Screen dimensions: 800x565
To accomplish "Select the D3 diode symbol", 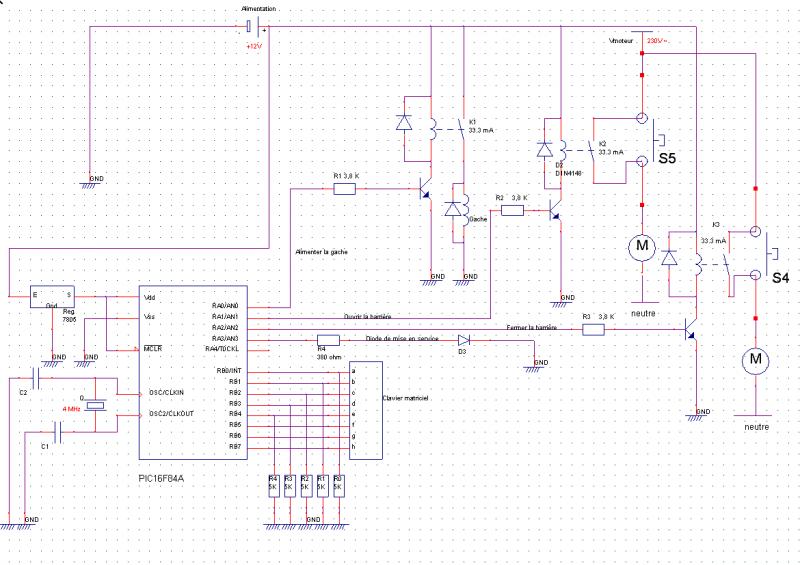I will coord(464,340).
